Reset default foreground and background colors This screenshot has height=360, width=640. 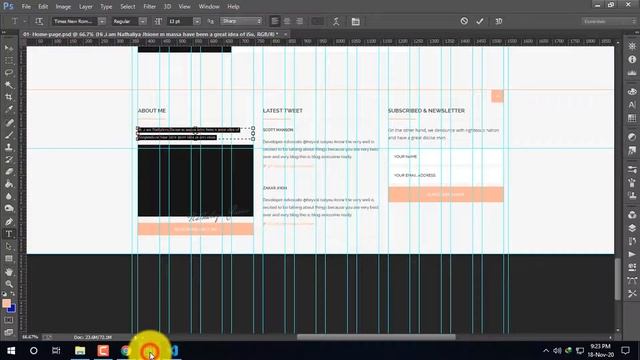click(4, 293)
